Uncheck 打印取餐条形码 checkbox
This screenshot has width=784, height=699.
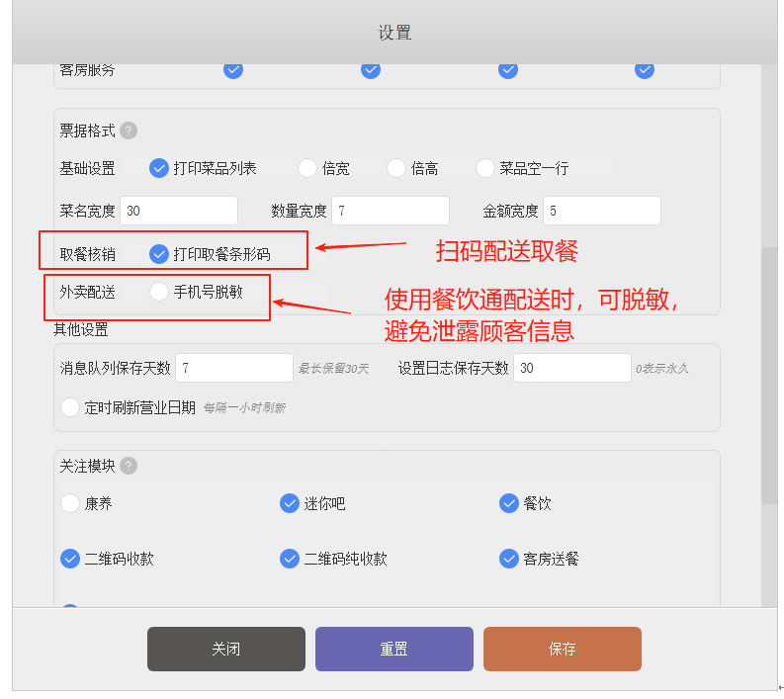(159, 254)
